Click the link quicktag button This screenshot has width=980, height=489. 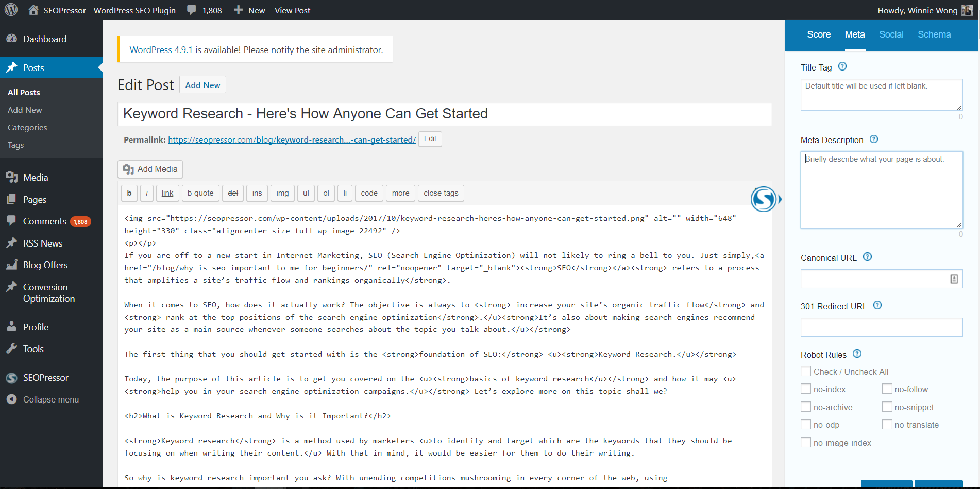pyautogui.click(x=167, y=193)
